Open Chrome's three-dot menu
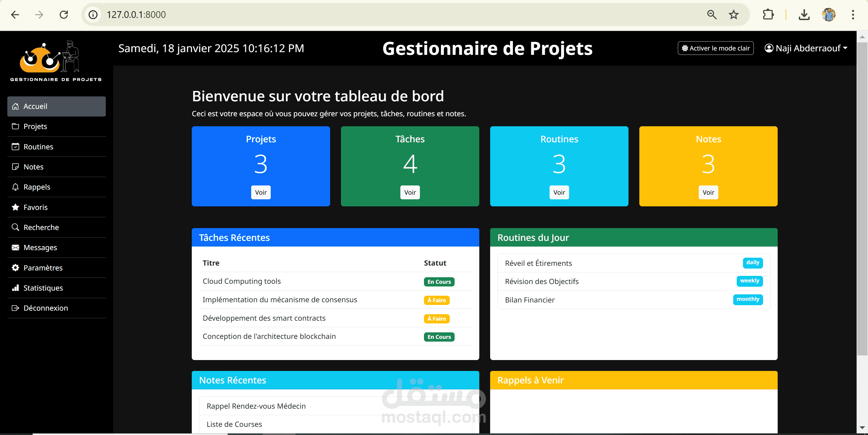Viewport: 868px width, 435px height. (853, 14)
